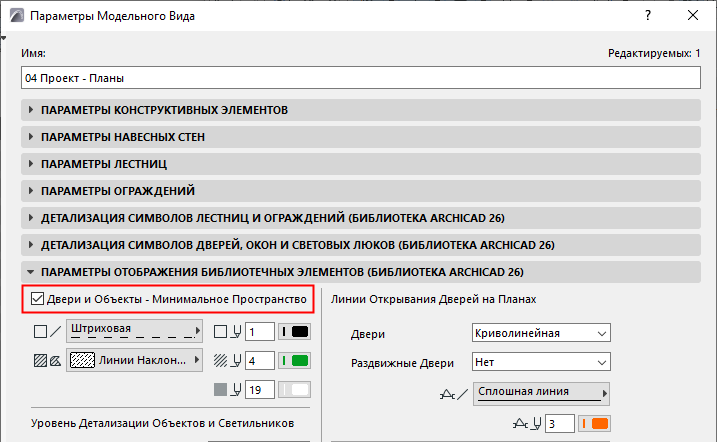Screen dimensions: 717x442
Task: Click the fill pen number field showing 4
Action: coord(260,361)
